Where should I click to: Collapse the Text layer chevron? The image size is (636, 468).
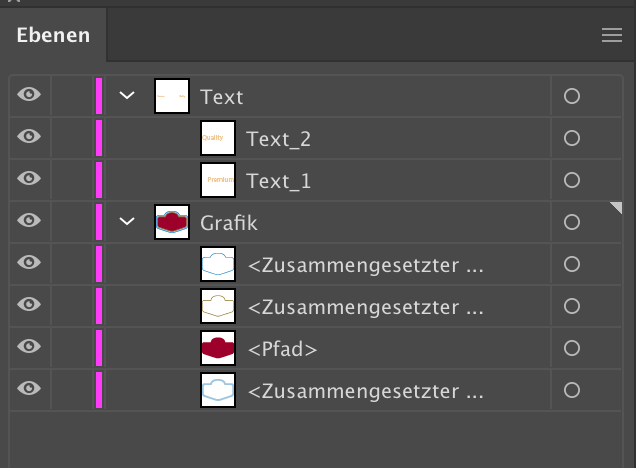tap(127, 96)
